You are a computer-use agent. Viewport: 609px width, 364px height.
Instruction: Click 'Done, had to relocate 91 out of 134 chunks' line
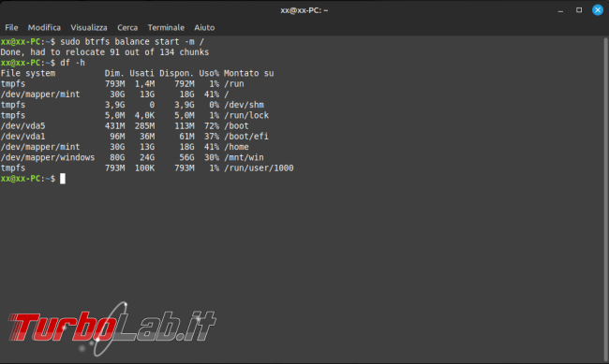click(x=105, y=52)
